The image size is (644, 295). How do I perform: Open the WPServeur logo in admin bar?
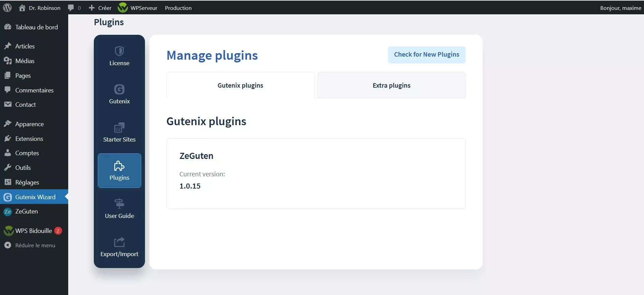coord(123,8)
